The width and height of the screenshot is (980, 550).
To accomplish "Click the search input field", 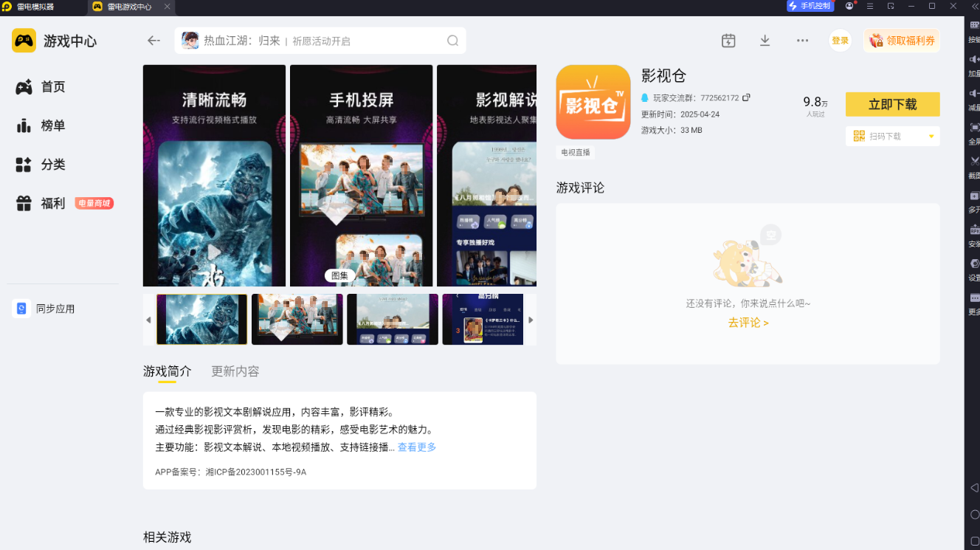I will [x=320, y=41].
